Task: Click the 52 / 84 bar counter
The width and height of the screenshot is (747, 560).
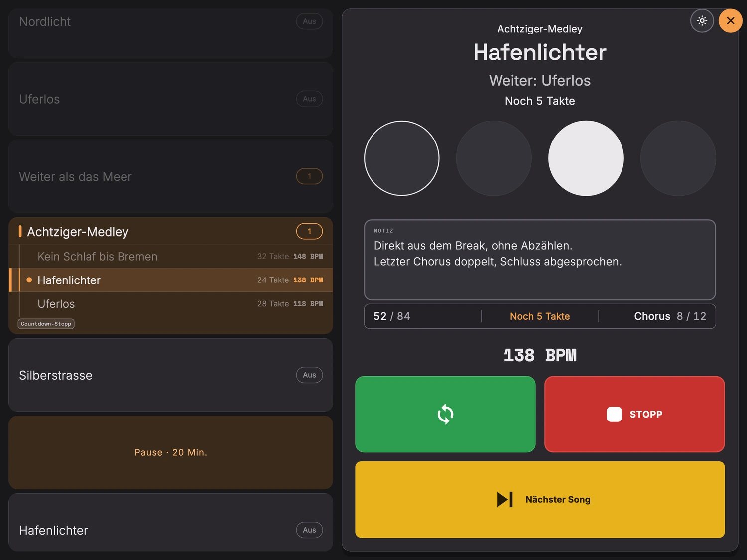Action: 392,316
